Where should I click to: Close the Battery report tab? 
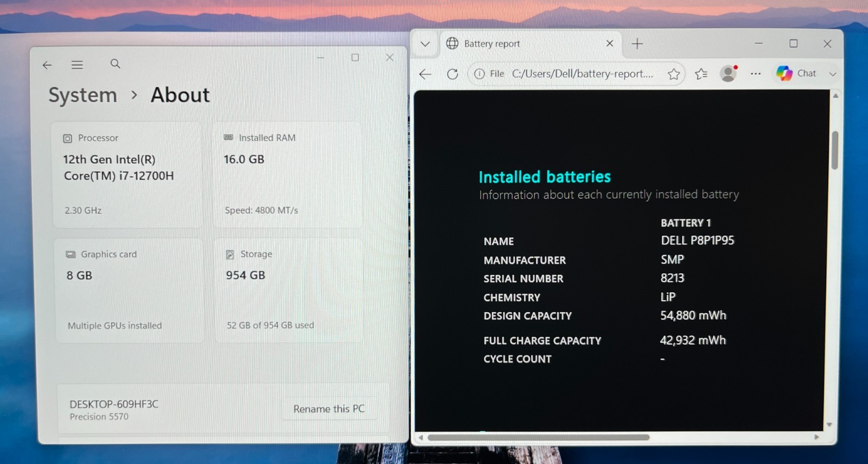pos(610,43)
